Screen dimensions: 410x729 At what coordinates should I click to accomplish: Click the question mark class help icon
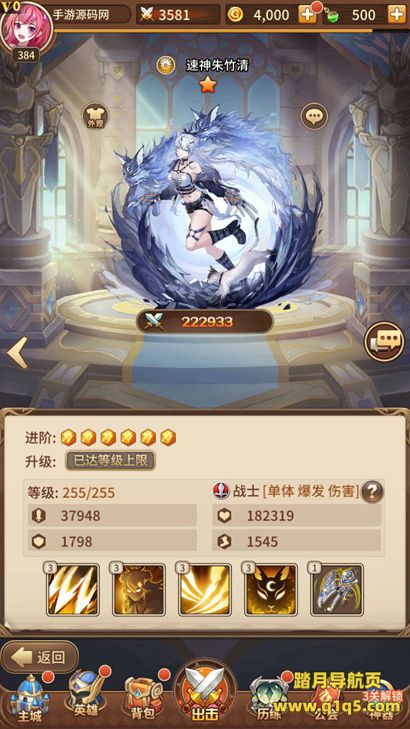(372, 491)
